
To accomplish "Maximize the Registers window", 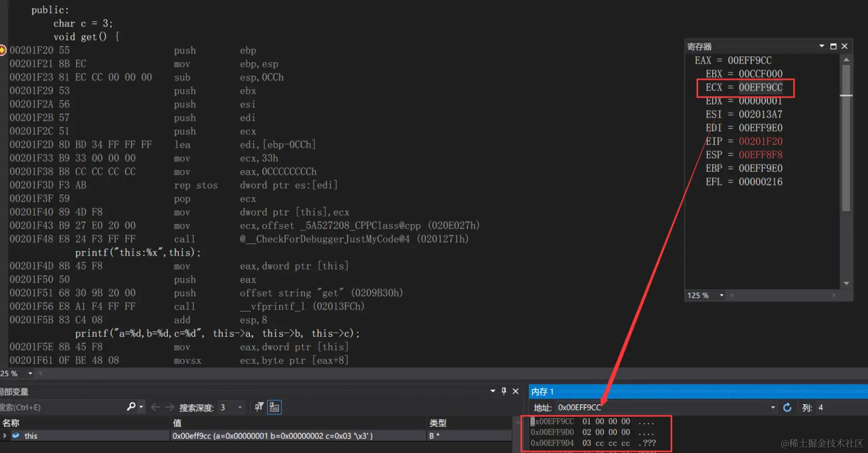I will tap(833, 46).
